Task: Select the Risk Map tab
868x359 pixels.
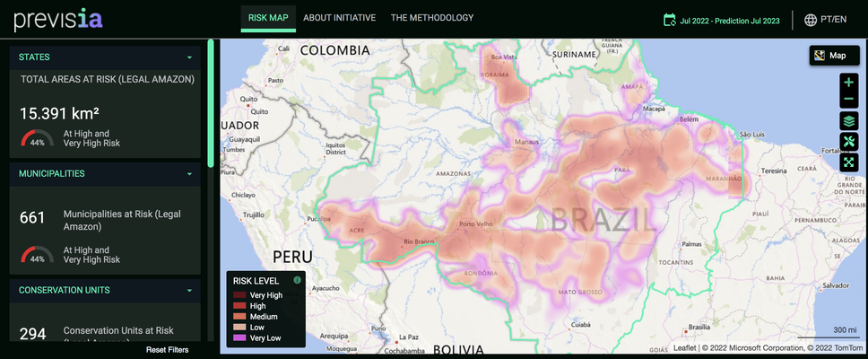Action: (267, 18)
